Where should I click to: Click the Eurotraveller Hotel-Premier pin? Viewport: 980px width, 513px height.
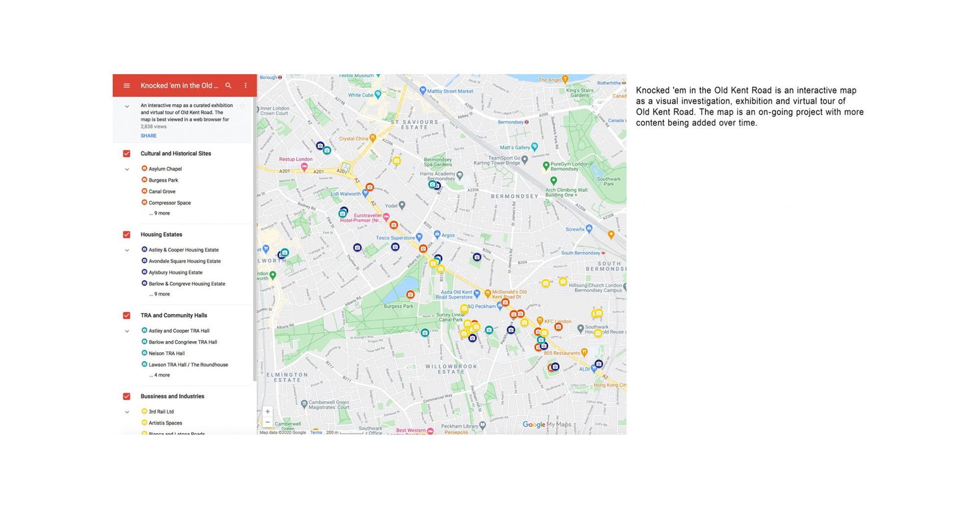[387, 217]
